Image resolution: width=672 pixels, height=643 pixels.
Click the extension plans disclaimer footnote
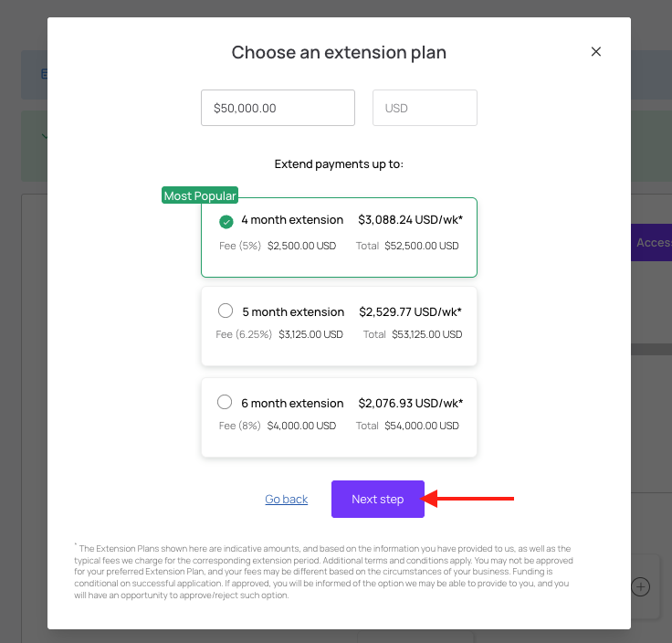point(323,572)
